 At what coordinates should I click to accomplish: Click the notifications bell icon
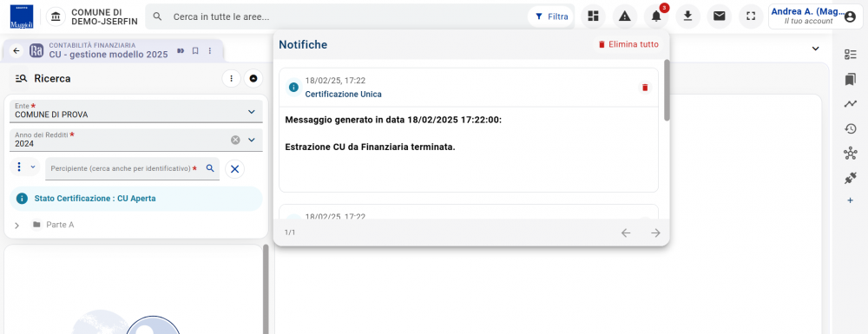pos(656,16)
